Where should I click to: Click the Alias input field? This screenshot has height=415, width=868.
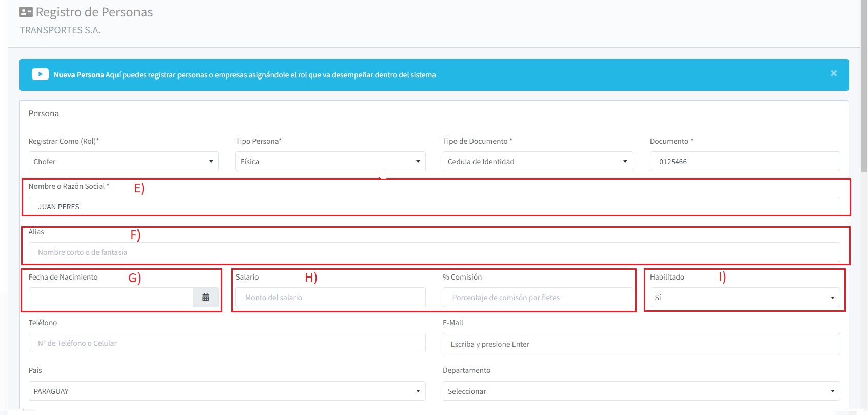(x=434, y=252)
